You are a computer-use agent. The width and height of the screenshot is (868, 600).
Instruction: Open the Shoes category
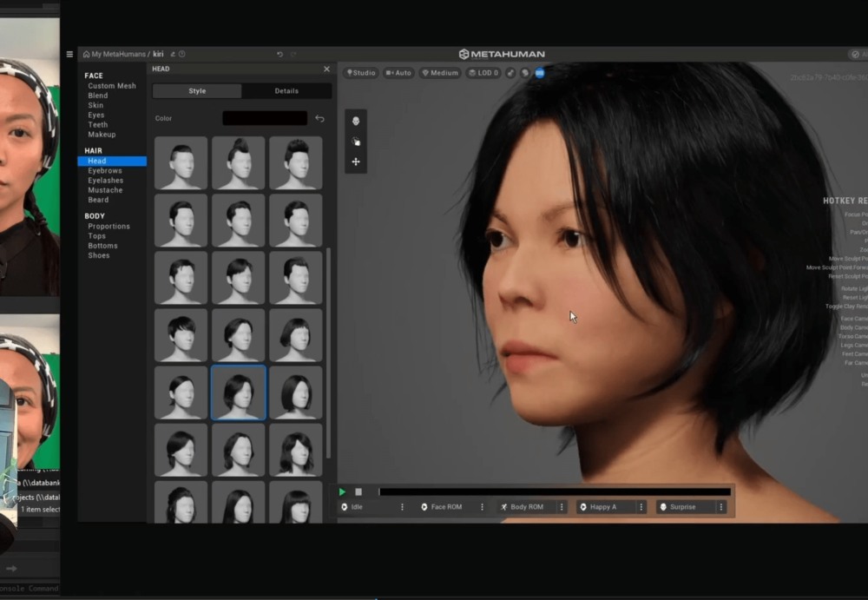point(99,255)
